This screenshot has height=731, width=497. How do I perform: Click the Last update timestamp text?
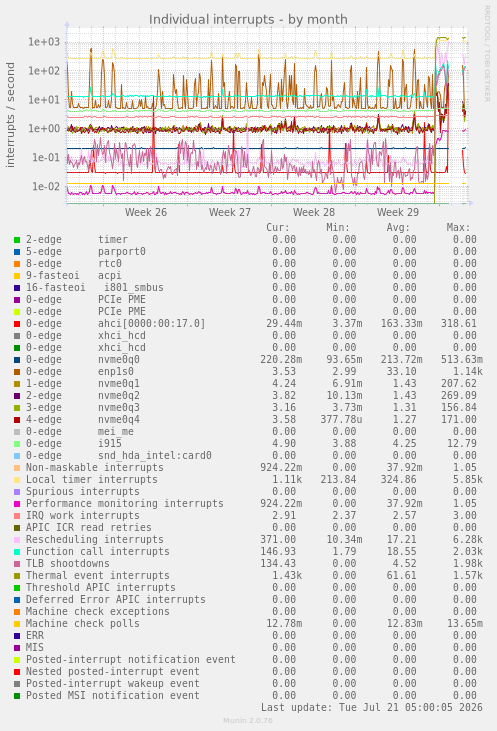(372, 708)
